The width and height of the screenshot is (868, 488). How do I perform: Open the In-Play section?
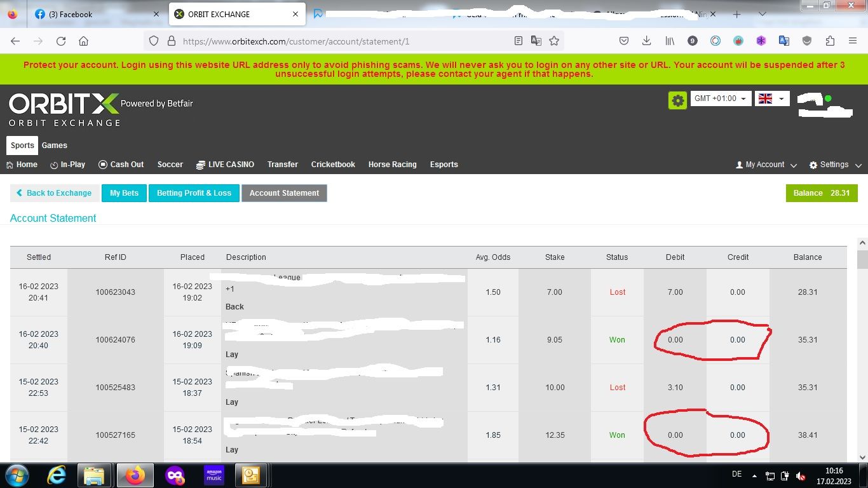67,165
